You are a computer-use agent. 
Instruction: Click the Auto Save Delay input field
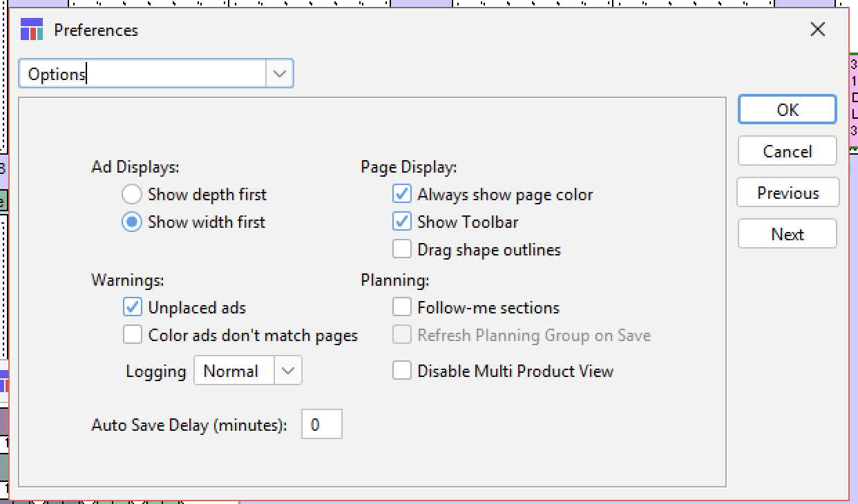pyautogui.click(x=321, y=425)
